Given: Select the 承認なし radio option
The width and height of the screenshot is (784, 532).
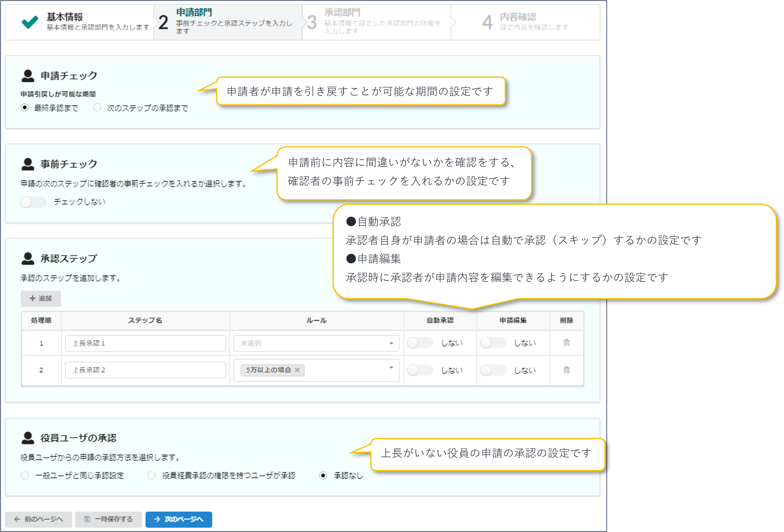Looking at the screenshot, I should (323, 475).
